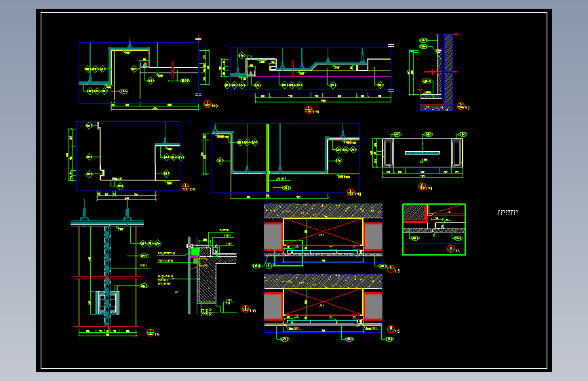
Task: Click the grey block right of the lower red-cross plan
Action: click(x=373, y=306)
